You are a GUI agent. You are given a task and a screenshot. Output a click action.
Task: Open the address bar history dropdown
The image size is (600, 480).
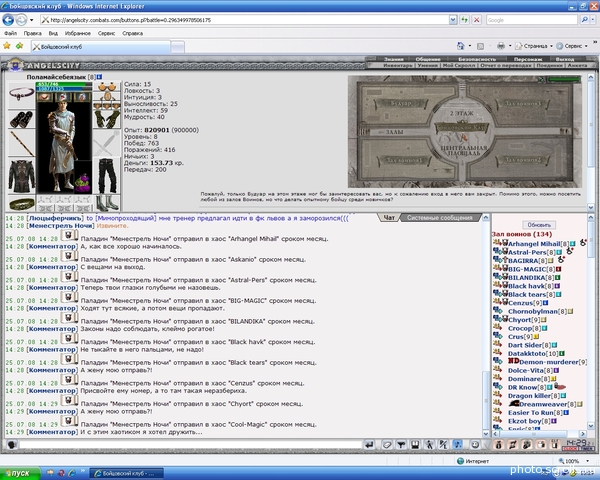pos(453,20)
